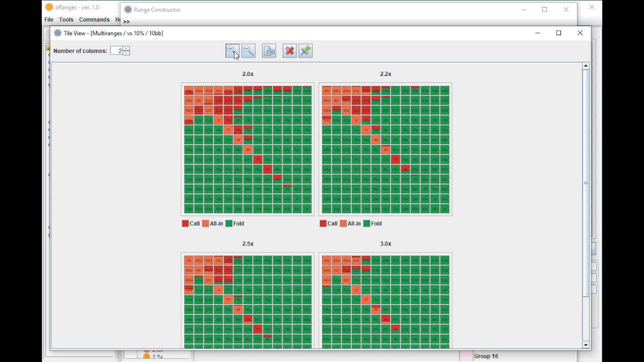Select the 99 cell in the 2.2x grid
Image resolution: width=644 pixels, height=362 pixels.
[x=376, y=140]
